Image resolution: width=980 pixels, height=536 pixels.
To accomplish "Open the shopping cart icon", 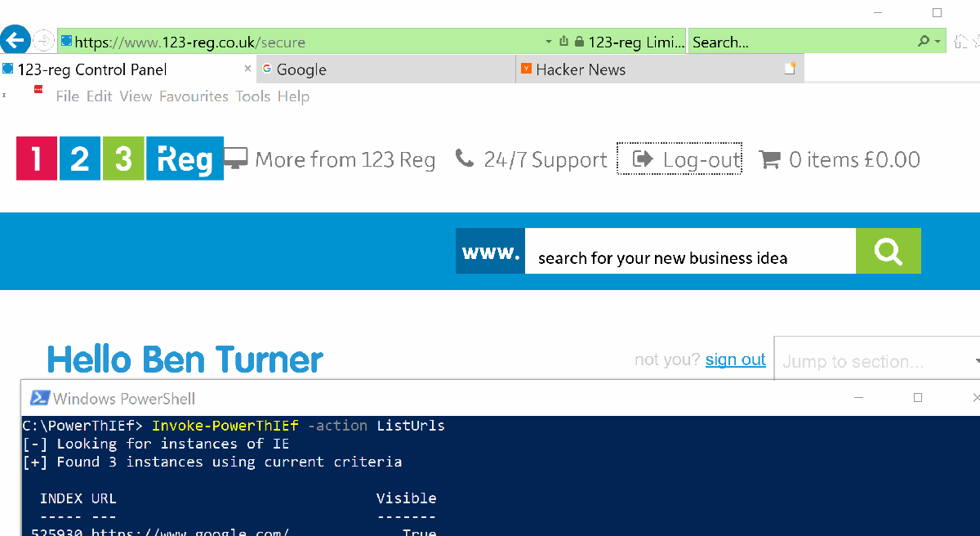I will coord(769,159).
